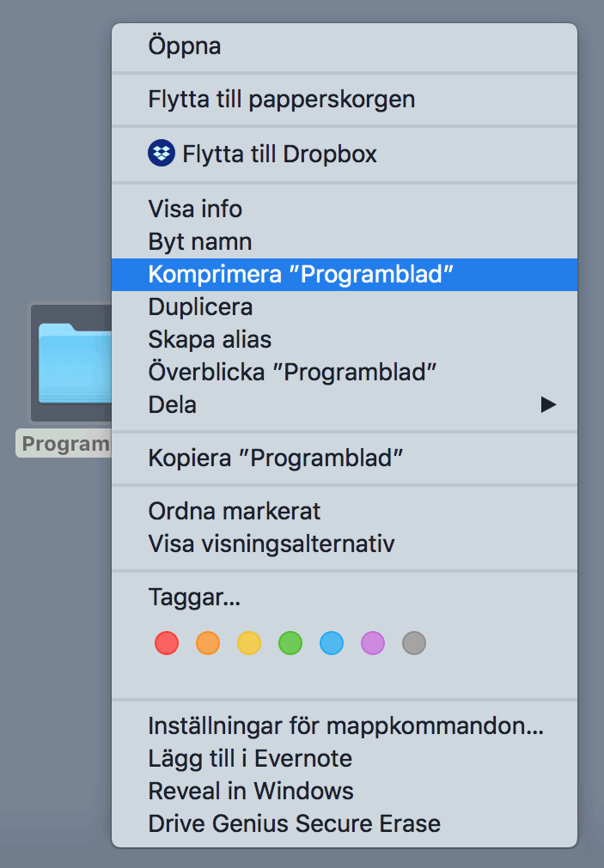Apply the yellow tag color
Image resolution: width=604 pixels, height=868 pixels.
pyautogui.click(x=249, y=642)
